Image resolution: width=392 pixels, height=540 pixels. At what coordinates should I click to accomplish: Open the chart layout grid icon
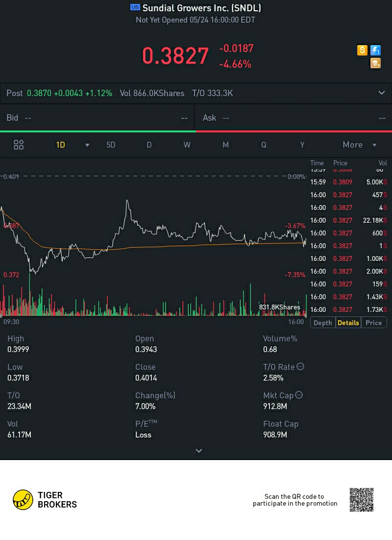pos(19,145)
